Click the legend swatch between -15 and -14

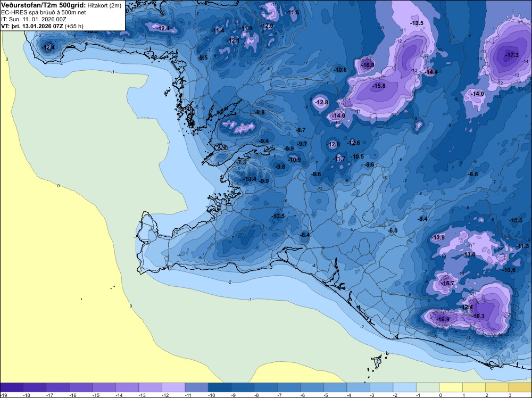click(x=104, y=387)
